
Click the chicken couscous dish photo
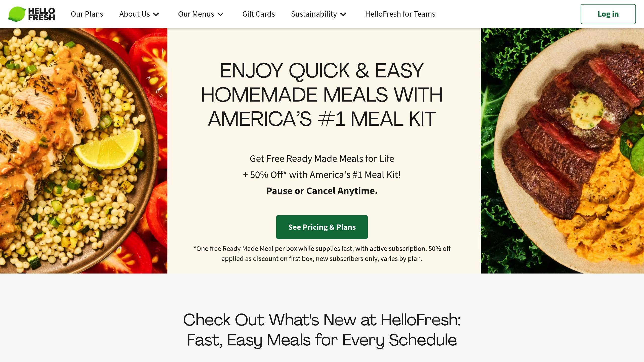[84, 151]
